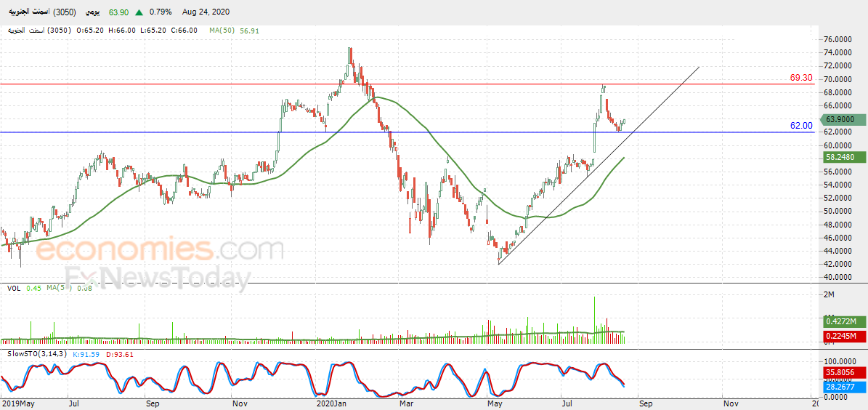This screenshot has height=410, width=868.
Task: Click the Mar time axis label
Action: (x=407, y=403)
